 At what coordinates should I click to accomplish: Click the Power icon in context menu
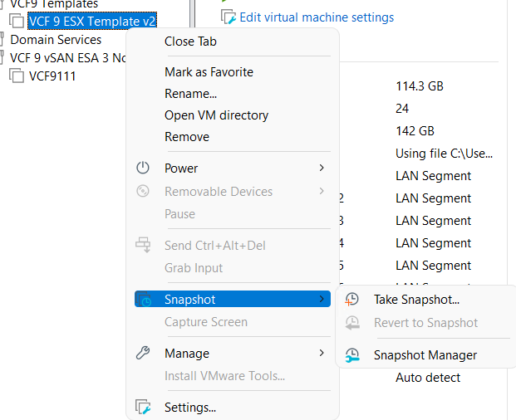[143, 168]
